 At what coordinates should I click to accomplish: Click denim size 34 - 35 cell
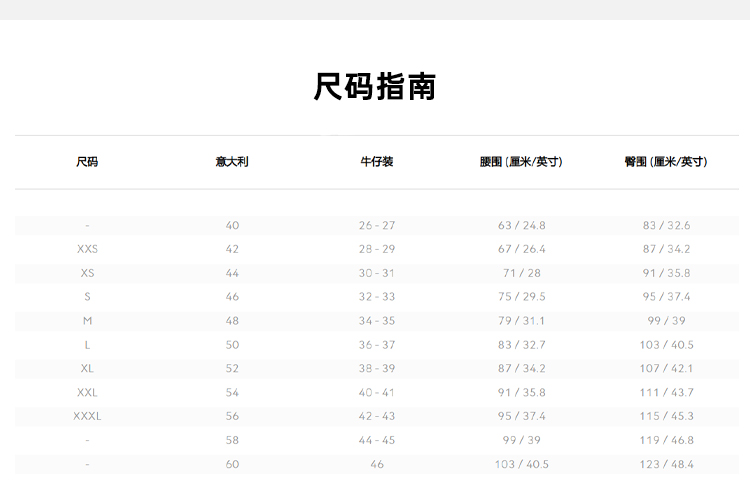coord(377,321)
